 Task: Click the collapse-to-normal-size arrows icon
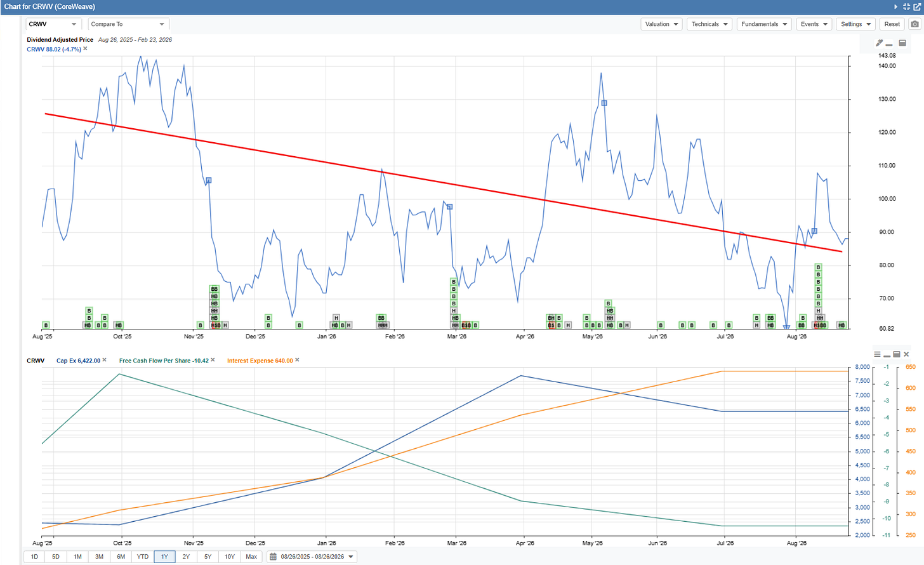point(906,6)
